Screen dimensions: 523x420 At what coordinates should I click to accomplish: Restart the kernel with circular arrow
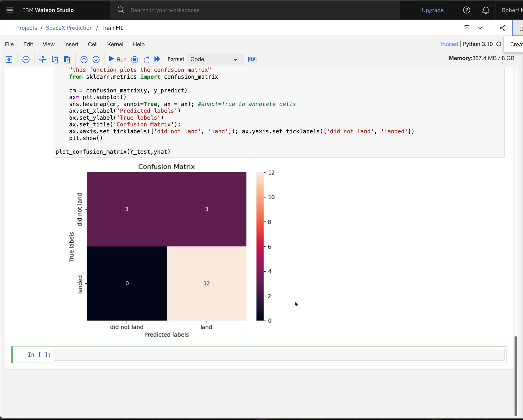point(146,60)
